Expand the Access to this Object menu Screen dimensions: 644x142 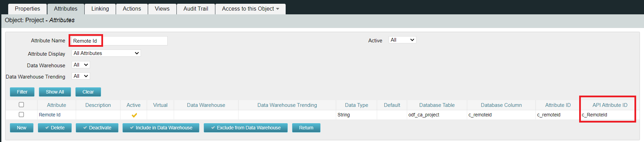pos(250,9)
